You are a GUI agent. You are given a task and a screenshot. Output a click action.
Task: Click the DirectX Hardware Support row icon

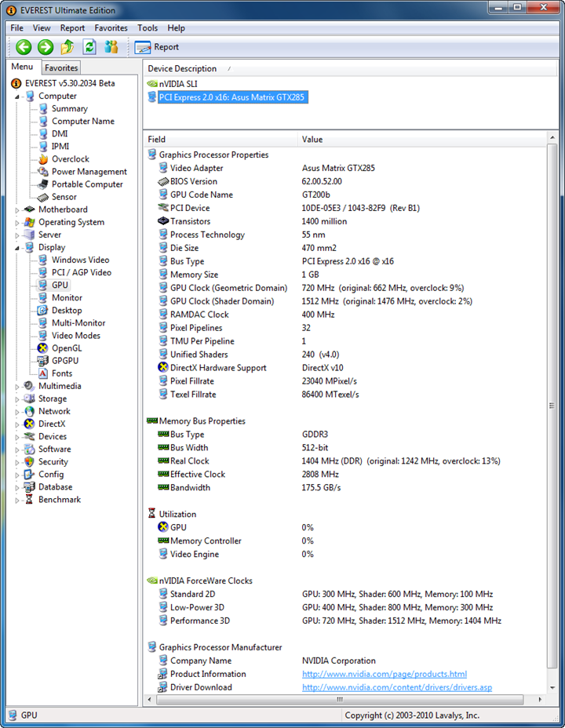[163, 367]
